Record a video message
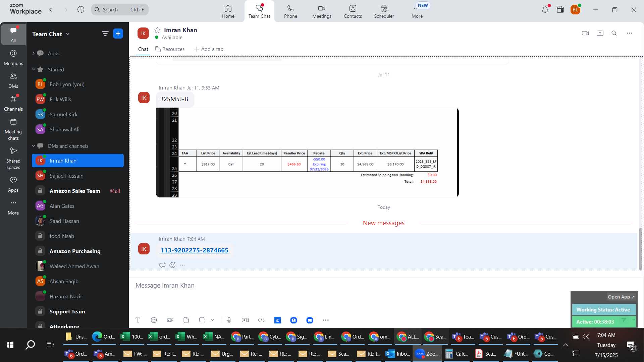 pos(245,320)
